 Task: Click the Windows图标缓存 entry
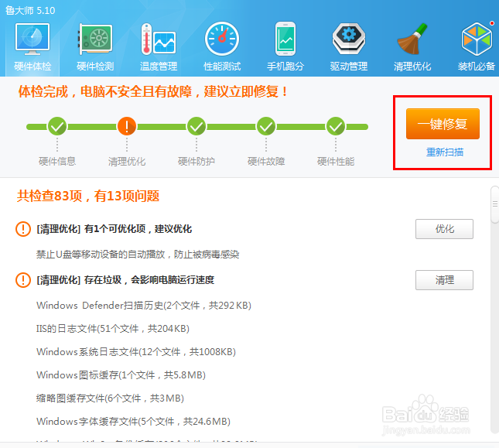pyautogui.click(x=121, y=374)
